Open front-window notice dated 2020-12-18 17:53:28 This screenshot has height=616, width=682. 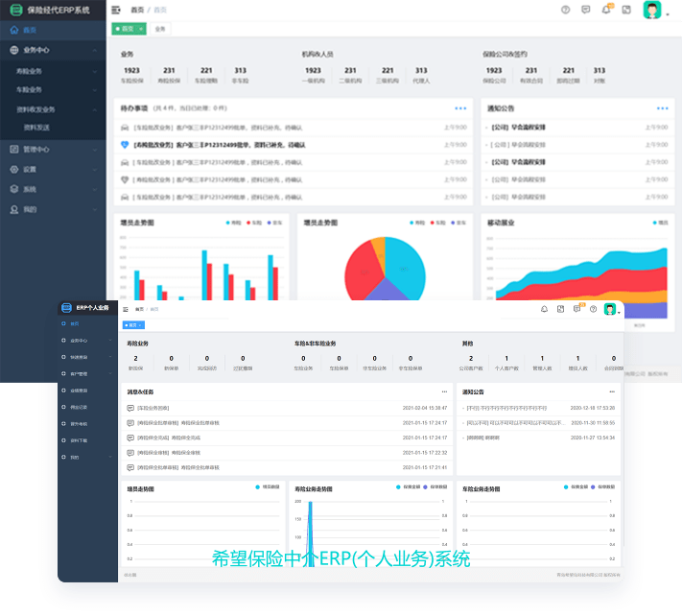click(x=538, y=408)
